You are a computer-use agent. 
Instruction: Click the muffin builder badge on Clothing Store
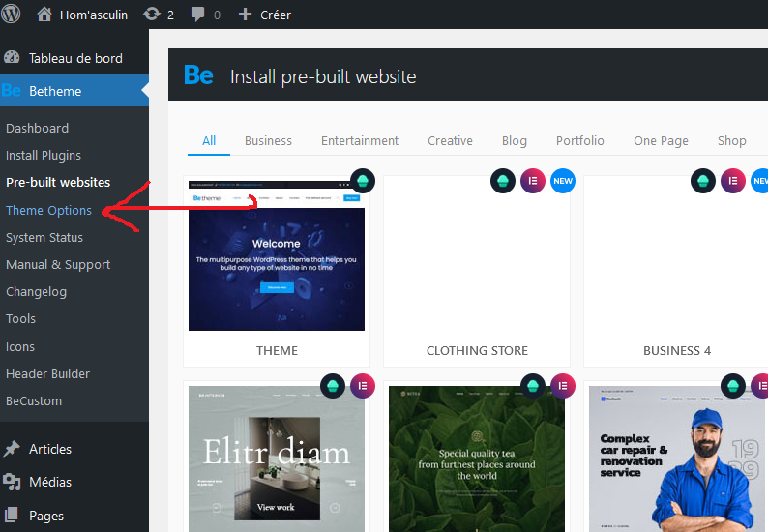[503, 181]
